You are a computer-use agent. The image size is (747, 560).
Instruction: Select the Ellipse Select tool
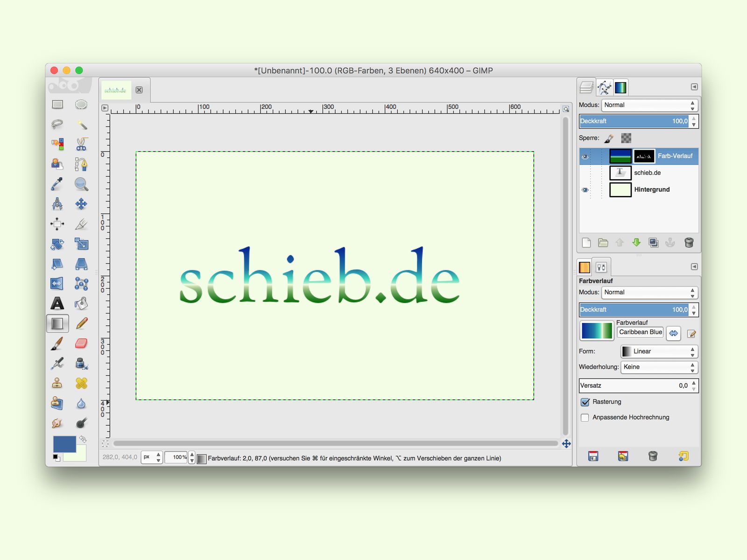pos(81,105)
